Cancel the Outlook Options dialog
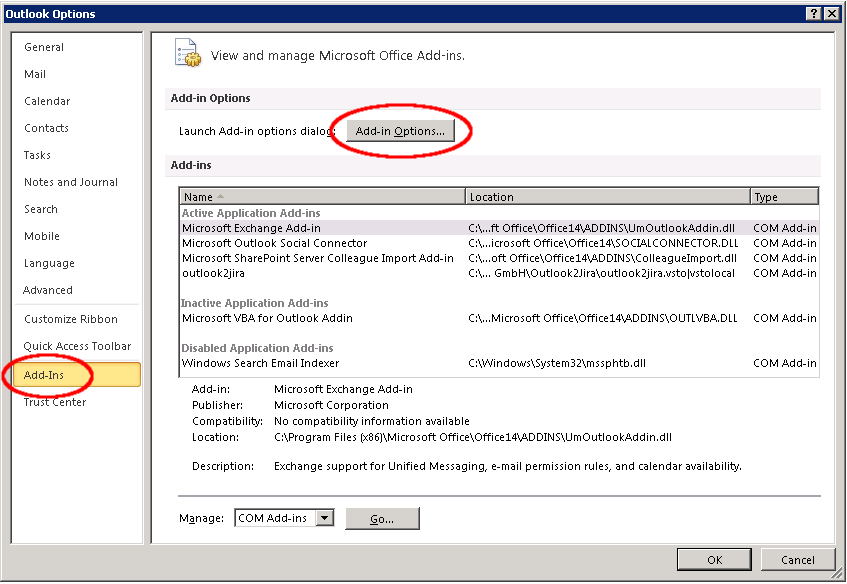The width and height of the screenshot is (847, 584). point(797,560)
